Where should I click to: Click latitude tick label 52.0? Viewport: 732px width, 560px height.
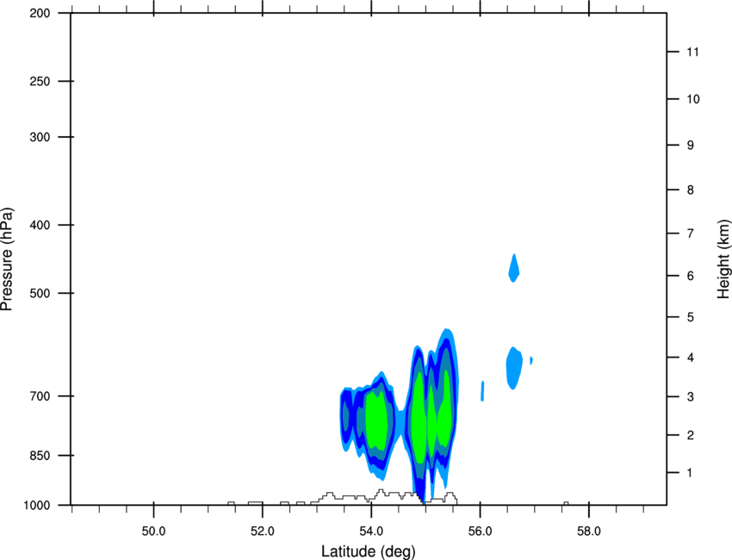click(x=263, y=532)
